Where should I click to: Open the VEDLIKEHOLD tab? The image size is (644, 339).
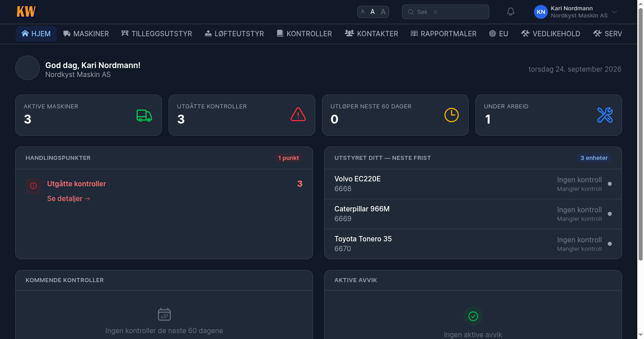pyautogui.click(x=551, y=34)
